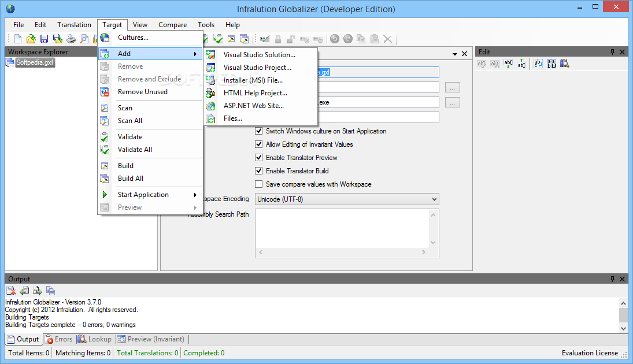Check Save compare values with Workspace

(x=259, y=184)
